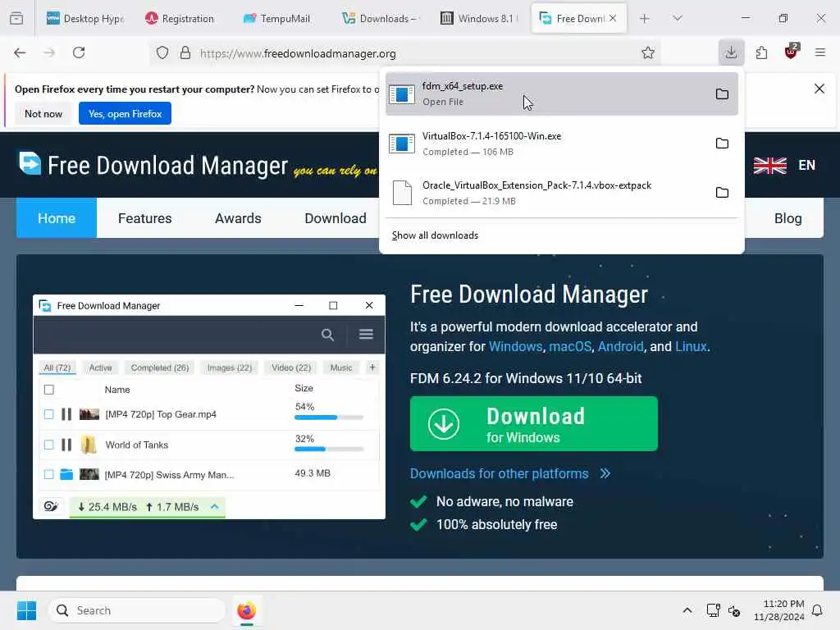Open the Firefox downloads panel icon
The image size is (840, 630).
(x=731, y=52)
